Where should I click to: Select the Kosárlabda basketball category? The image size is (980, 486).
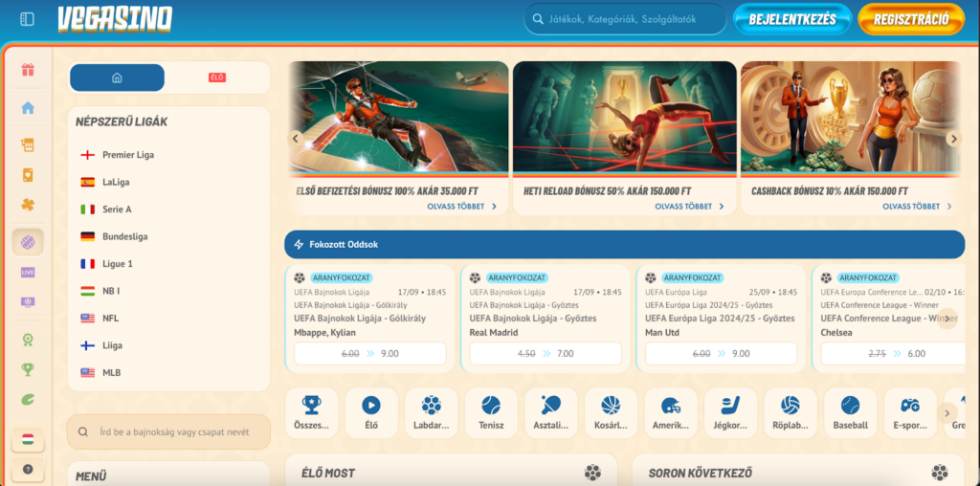611,413
